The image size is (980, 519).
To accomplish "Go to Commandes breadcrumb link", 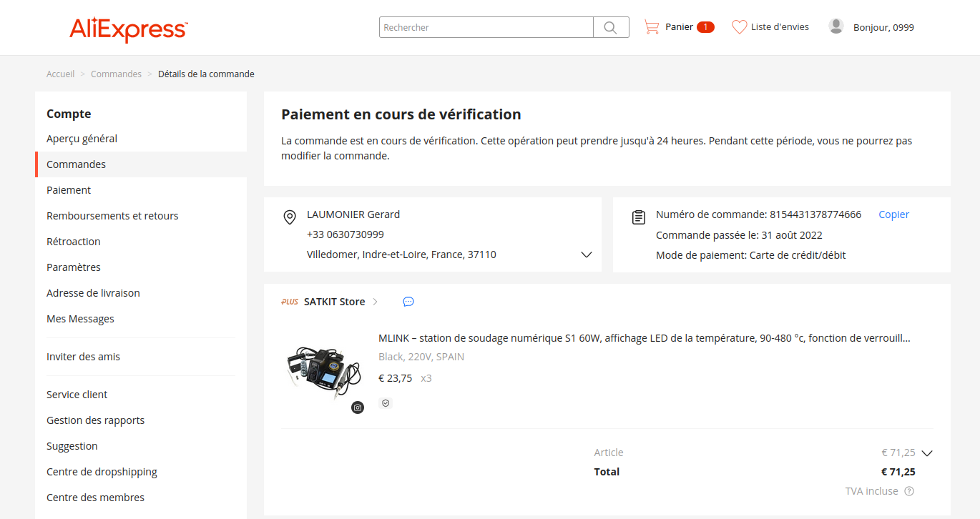I will pos(116,74).
